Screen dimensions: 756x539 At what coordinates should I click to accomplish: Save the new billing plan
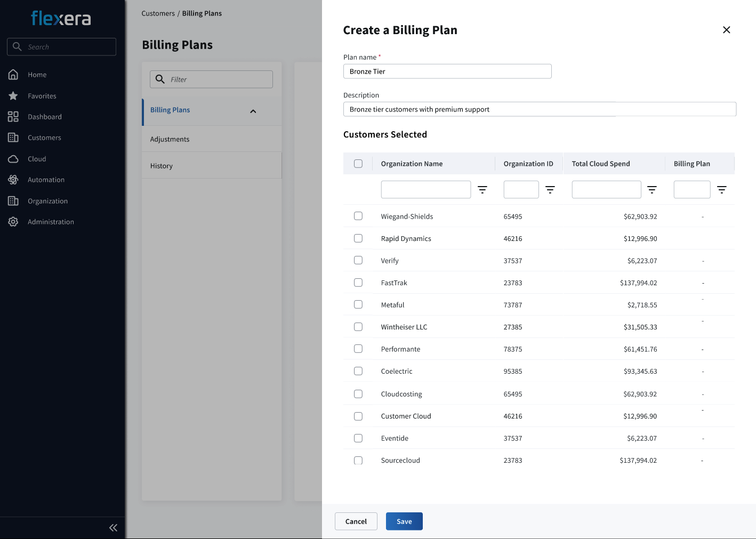click(x=404, y=521)
